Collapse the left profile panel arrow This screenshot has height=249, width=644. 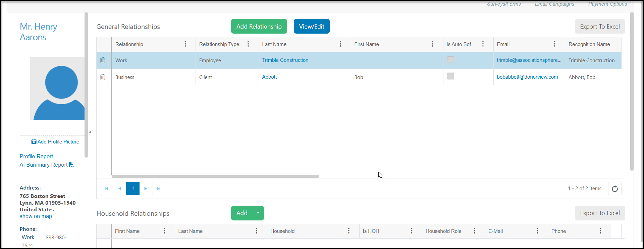coord(90,132)
